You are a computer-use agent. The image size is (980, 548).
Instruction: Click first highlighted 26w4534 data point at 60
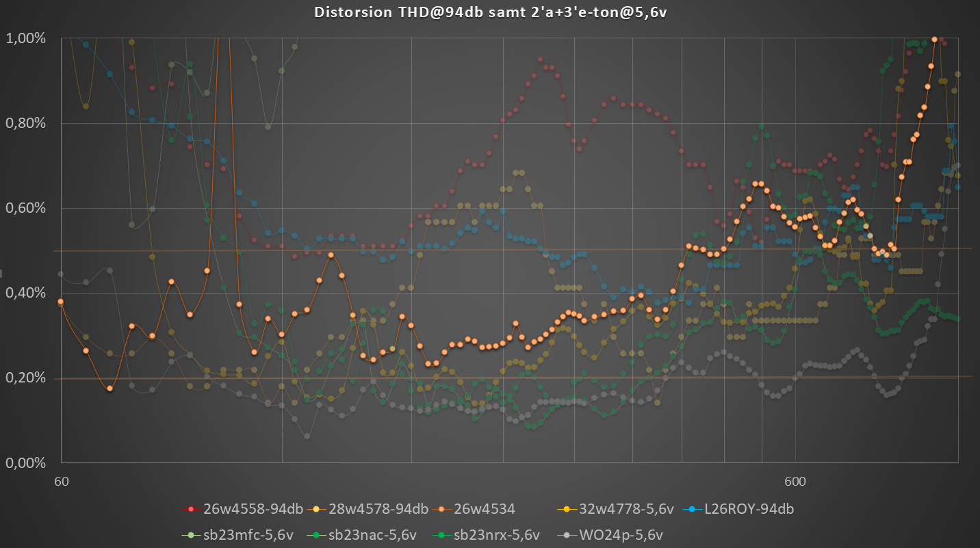pyautogui.click(x=60, y=302)
